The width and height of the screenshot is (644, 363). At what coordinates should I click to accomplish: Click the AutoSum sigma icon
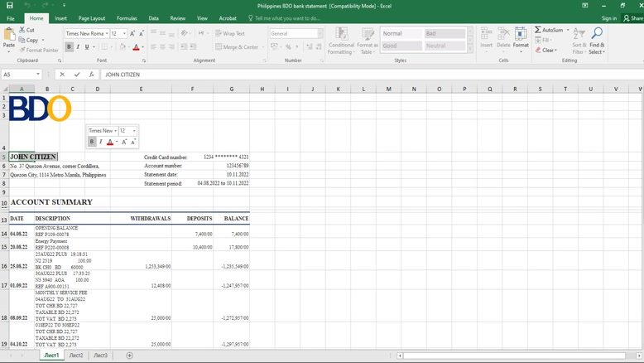[x=538, y=30]
